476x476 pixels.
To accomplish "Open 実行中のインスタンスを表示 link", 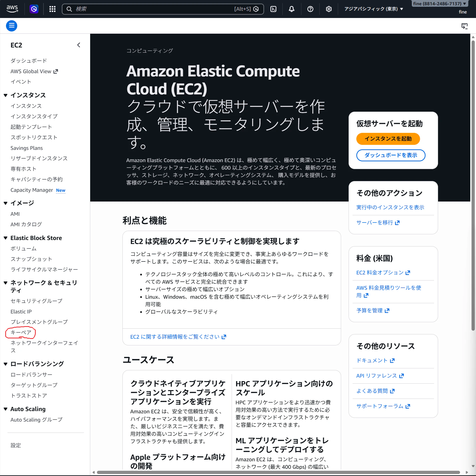I will 390,207.
